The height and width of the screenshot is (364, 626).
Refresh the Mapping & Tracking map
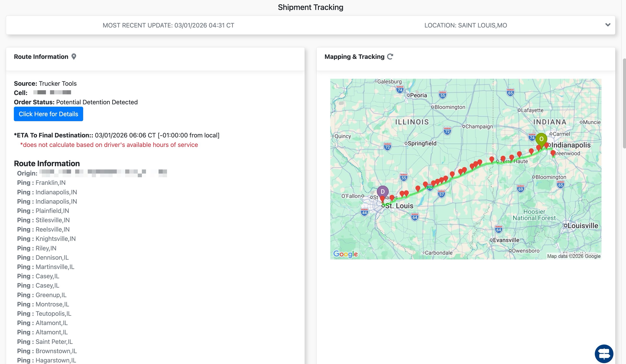click(x=390, y=56)
